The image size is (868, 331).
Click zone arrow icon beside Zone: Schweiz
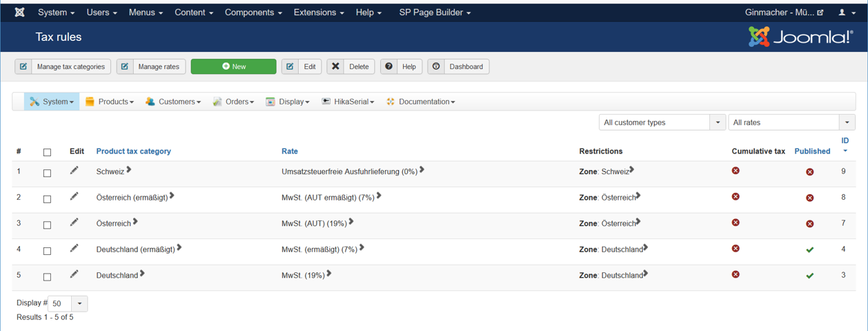[631, 170]
